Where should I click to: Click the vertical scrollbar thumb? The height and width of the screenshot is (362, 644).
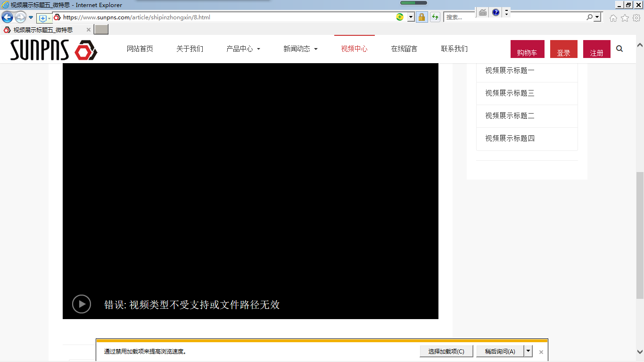(640, 235)
